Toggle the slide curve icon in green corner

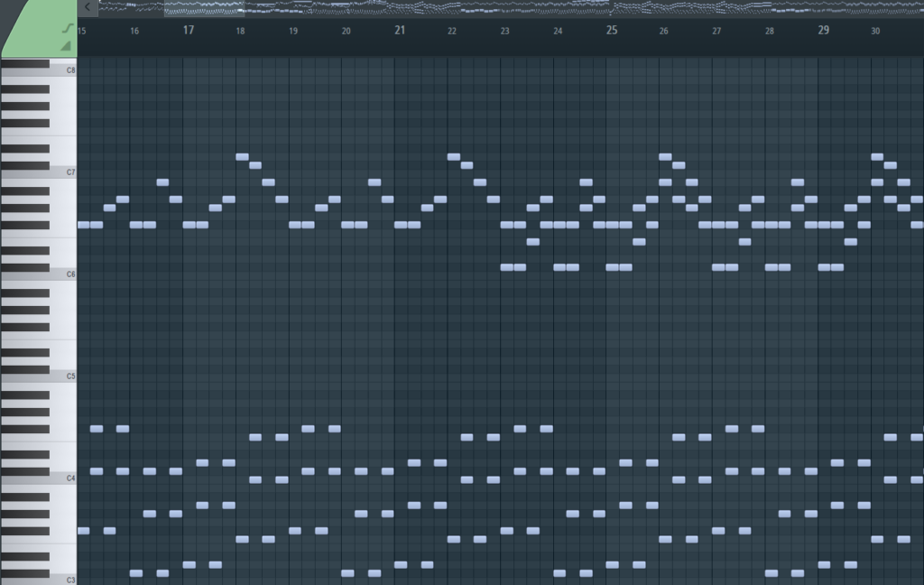[66, 29]
